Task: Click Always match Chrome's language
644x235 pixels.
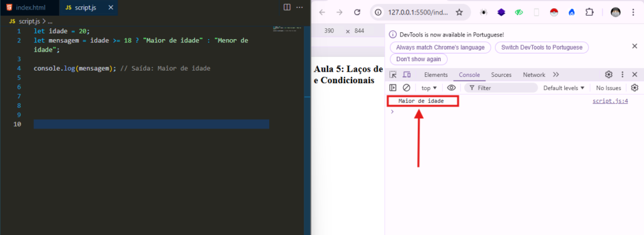Action: tap(440, 47)
